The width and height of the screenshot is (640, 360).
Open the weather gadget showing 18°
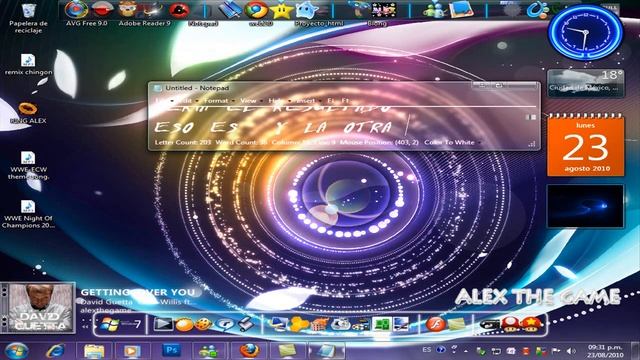585,83
